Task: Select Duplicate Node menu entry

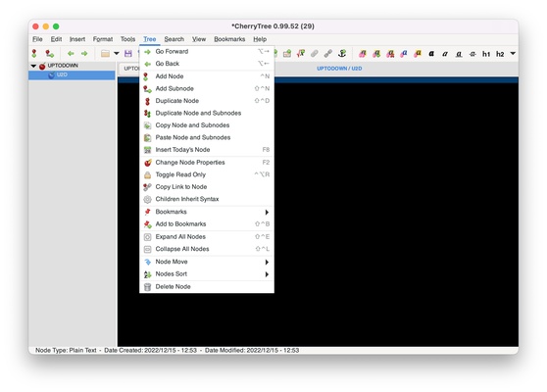Action: (207, 101)
